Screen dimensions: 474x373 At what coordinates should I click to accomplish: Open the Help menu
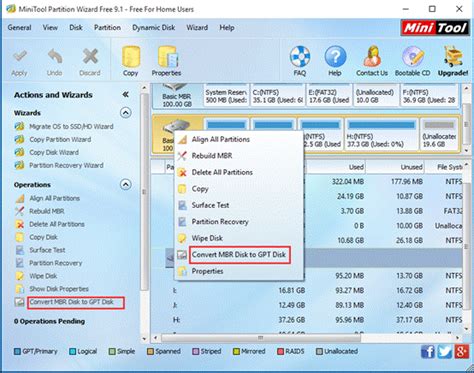227,28
